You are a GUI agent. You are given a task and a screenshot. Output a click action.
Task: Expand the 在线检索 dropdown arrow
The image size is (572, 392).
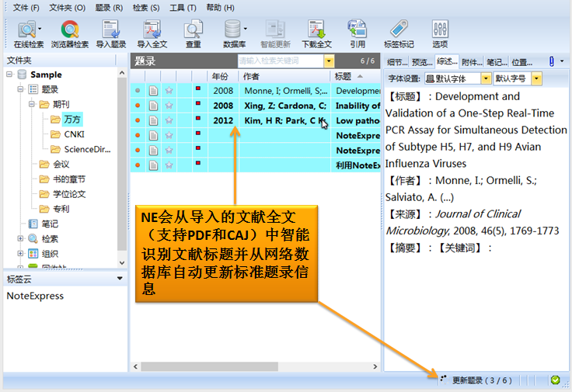[40, 29]
